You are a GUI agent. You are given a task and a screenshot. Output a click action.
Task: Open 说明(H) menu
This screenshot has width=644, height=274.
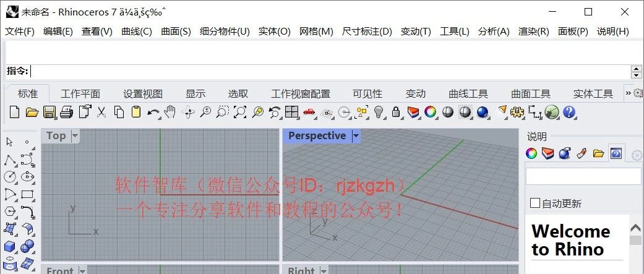pyautogui.click(x=613, y=32)
